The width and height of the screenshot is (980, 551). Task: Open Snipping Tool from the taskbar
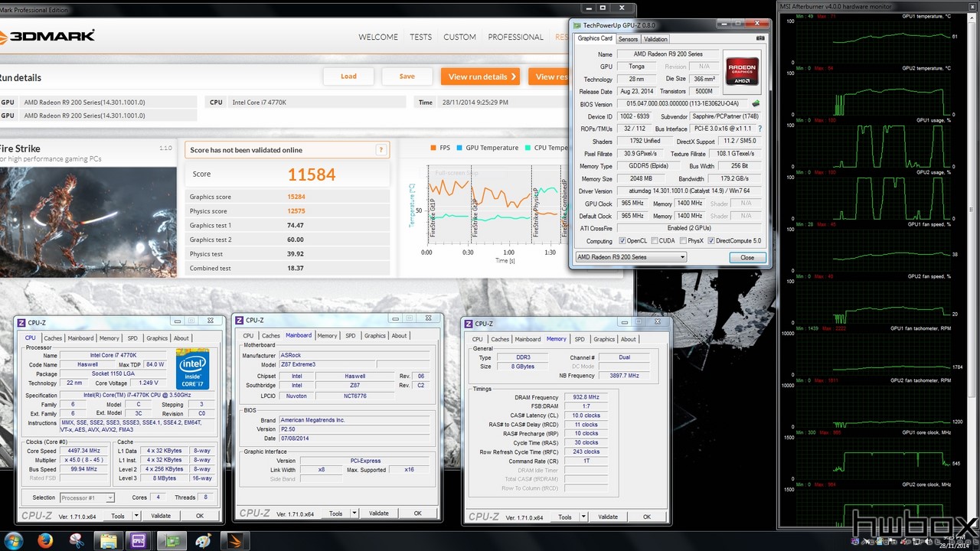pyautogui.click(x=77, y=541)
